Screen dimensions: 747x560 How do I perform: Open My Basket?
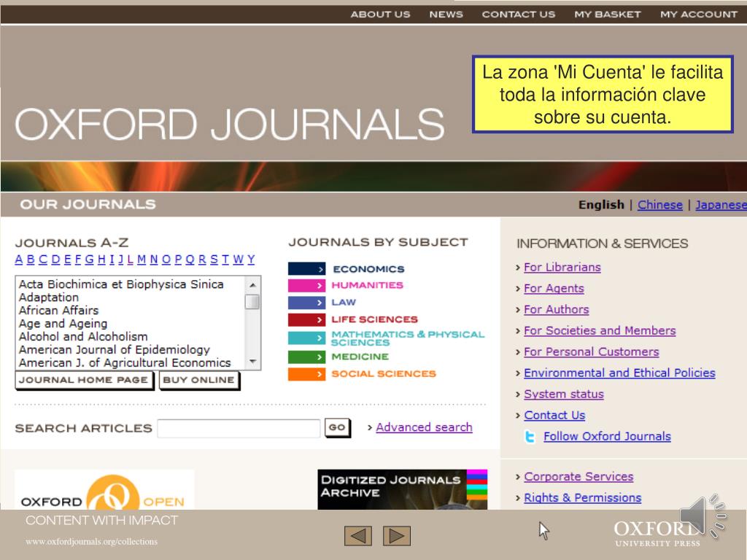(x=608, y=15)
